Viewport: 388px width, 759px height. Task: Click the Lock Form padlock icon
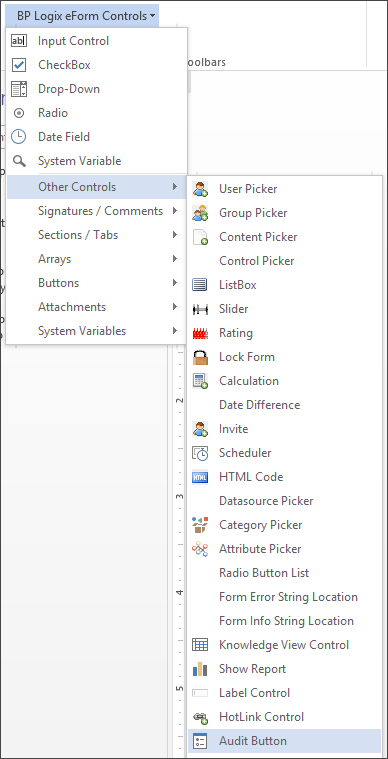coord(200,357)
